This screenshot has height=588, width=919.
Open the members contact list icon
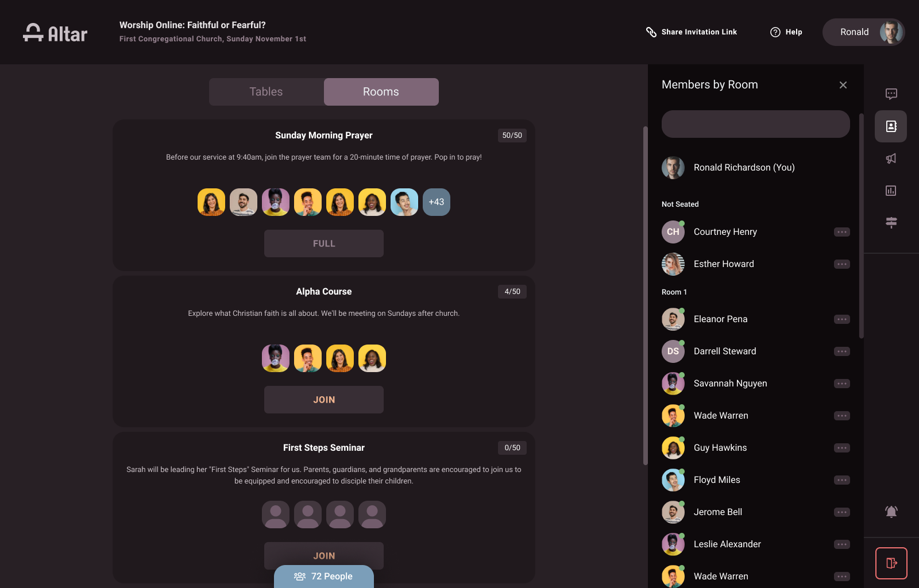891,126
